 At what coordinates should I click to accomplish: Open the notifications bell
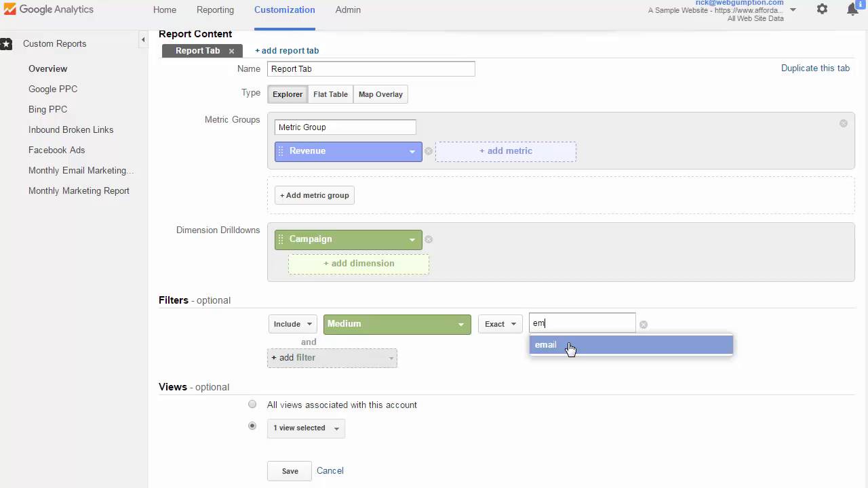pos(853,9)
